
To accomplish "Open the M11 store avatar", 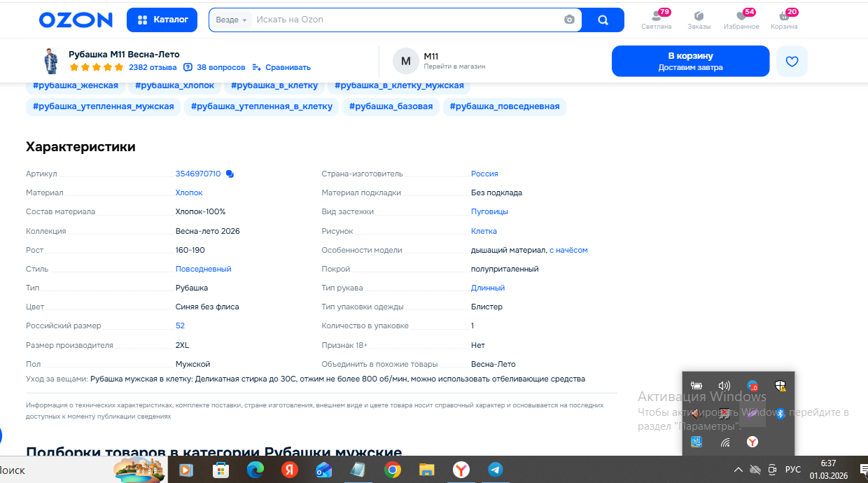I will point(405,61).
